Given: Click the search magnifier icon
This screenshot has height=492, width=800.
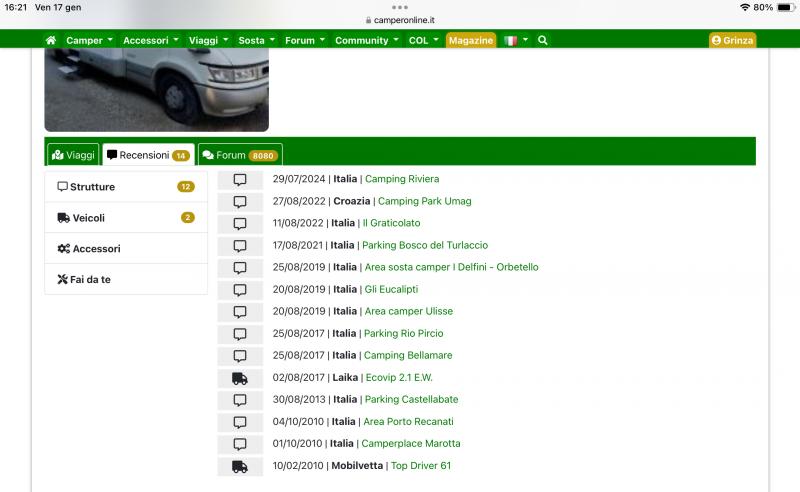Looking at the screenshot, I should (543, 40).
